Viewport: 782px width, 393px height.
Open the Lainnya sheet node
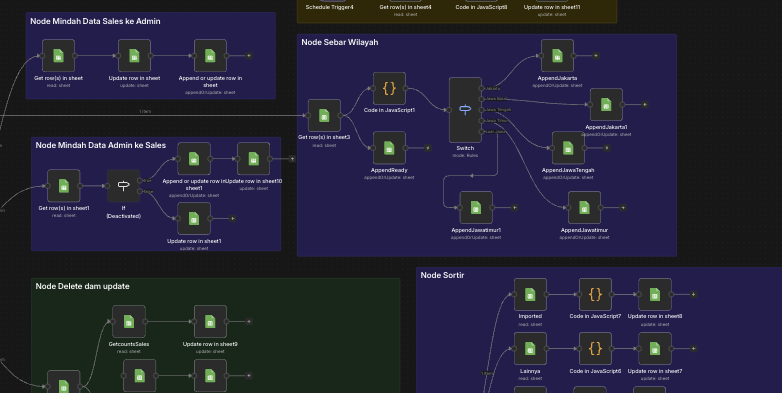[x=530, y=349]
